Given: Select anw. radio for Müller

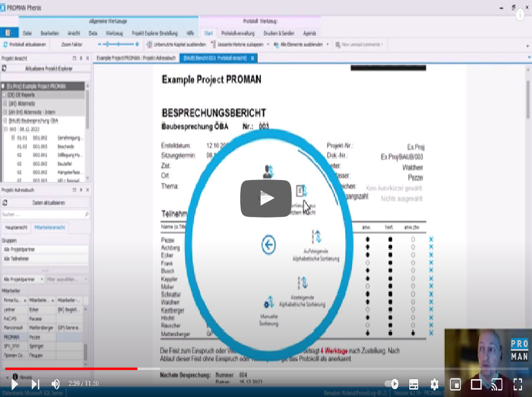Looking at the screenshot, I should pos(368,286).
